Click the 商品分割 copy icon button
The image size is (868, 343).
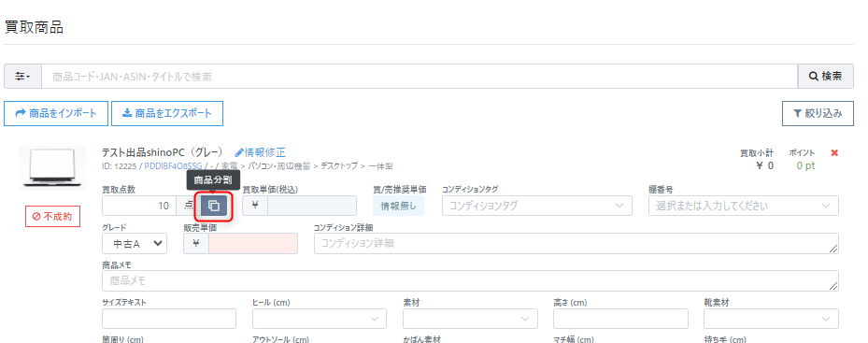click(214, 207)
